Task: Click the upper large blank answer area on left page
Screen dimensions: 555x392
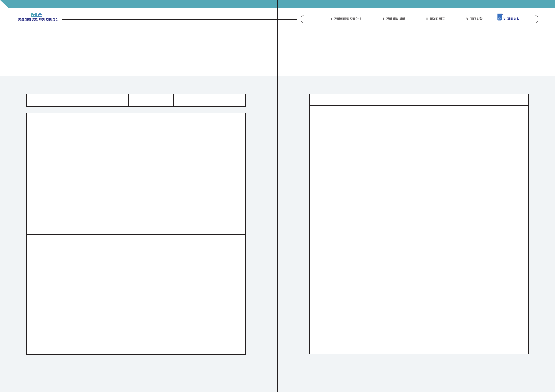Action: [x=136, y=179]
